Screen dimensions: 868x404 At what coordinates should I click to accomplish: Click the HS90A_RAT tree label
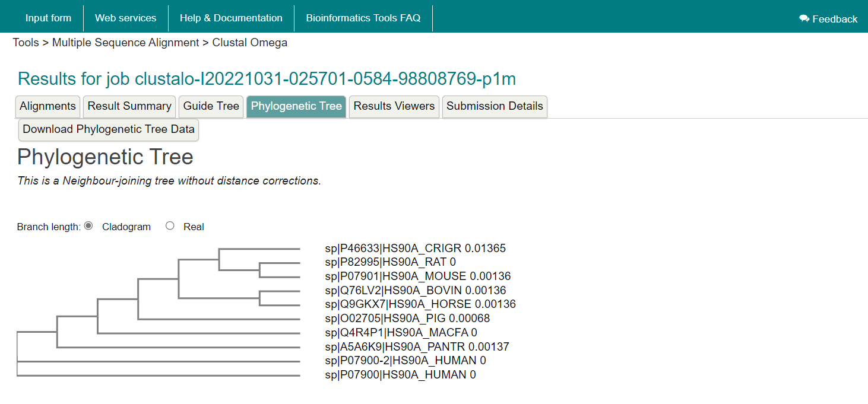pos(391,262)
